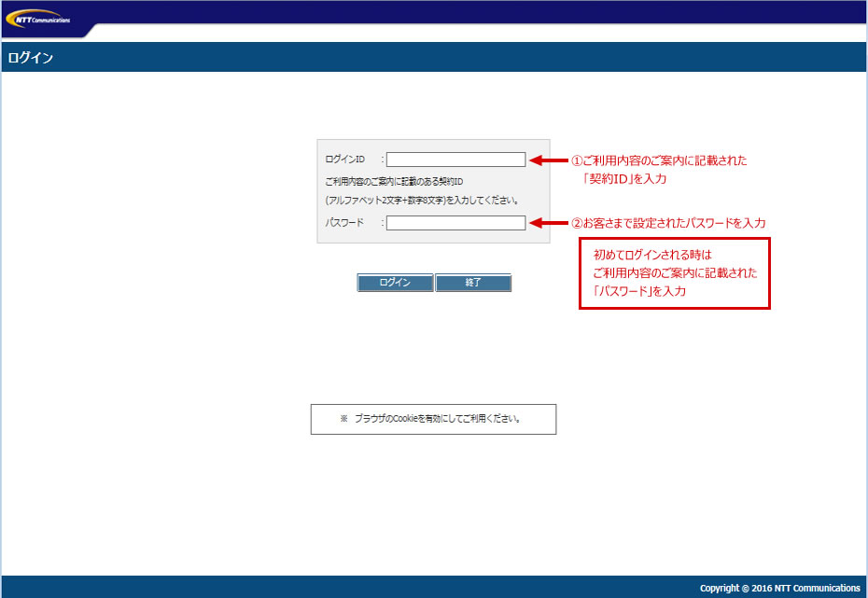Click annotation ② about the customer-set password
Viewport: 868px width, 598px height.
pyautogui.click(x=668, y=224)
